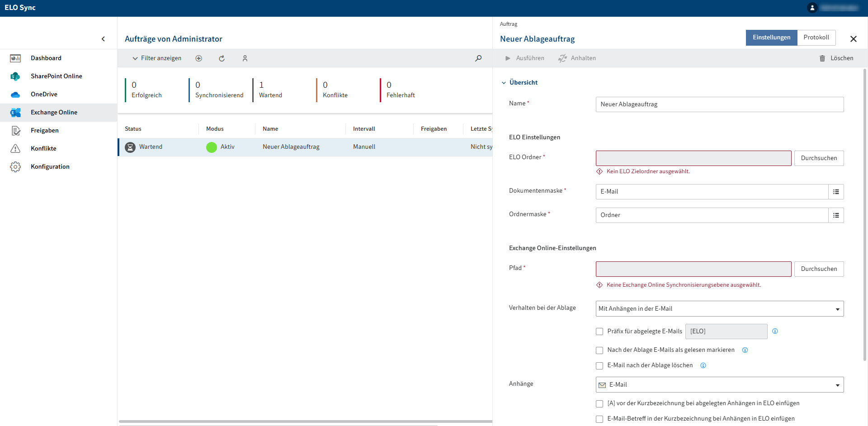This screenshot has width=868, height=426.
Task: Browse for the ELO Ordner
Action: pyautogui.click(x=819, y=158)
